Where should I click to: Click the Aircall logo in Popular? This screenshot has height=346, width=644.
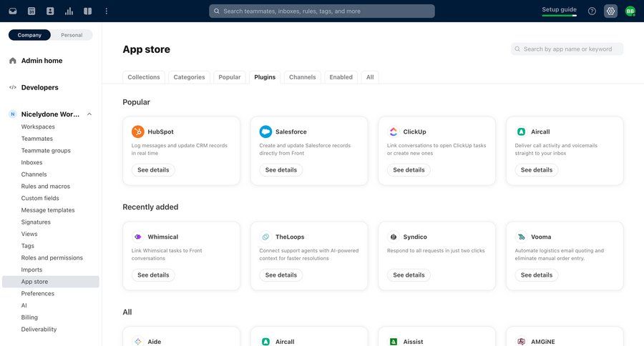click(521, 132)
